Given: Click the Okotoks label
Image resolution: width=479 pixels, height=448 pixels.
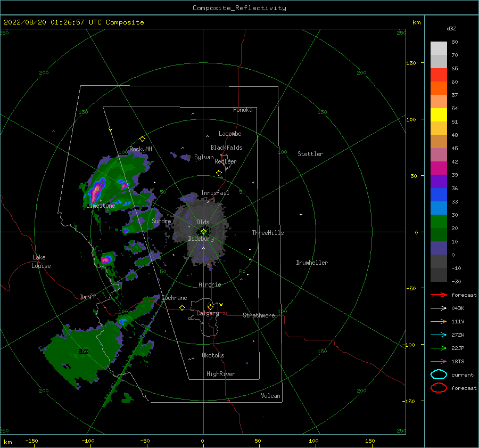Looking at the screenshot, I should click(213, 355).
